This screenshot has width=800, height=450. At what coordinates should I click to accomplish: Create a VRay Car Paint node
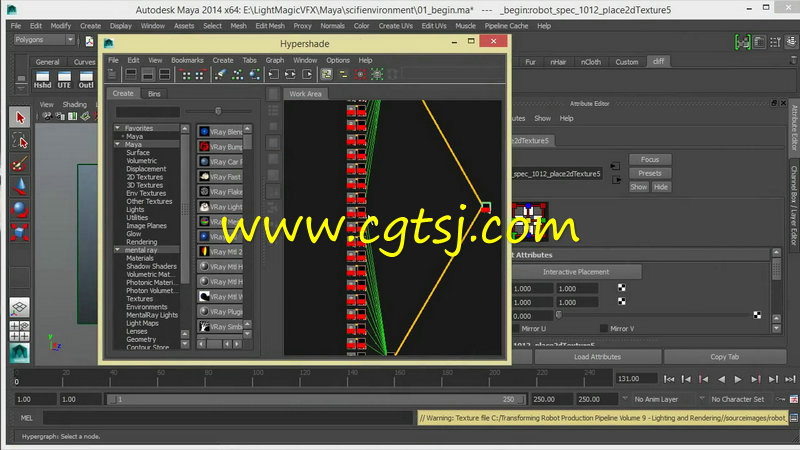pos(220,162)
